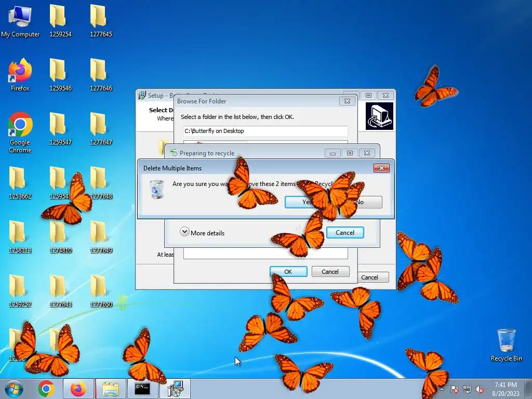Open Chrome from the taskbar
The width and height of the screenshot is (532, 399).
click(x=46, y=389)
